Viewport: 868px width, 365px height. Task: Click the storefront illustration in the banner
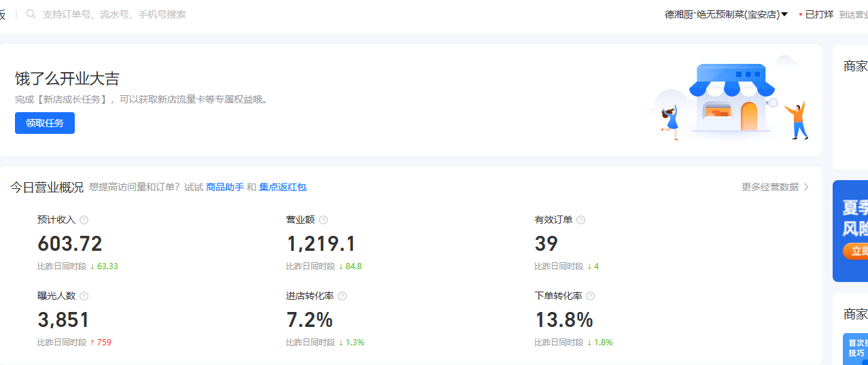(731, 99)
